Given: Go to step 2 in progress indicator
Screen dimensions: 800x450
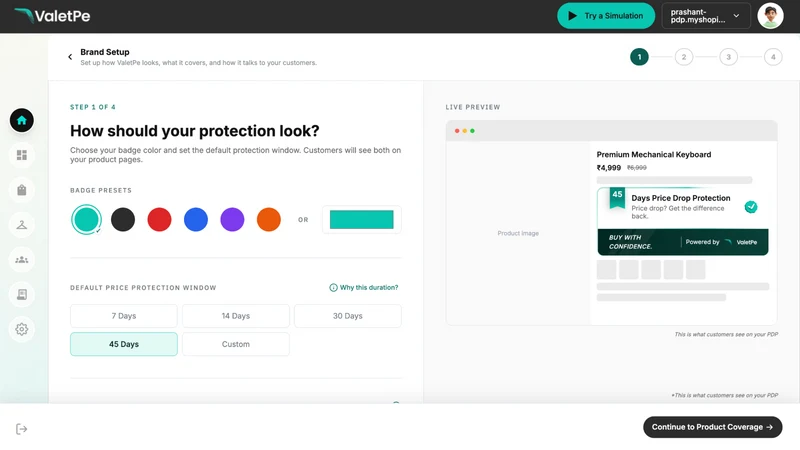Looking at the screenshot, I should 684,57.
